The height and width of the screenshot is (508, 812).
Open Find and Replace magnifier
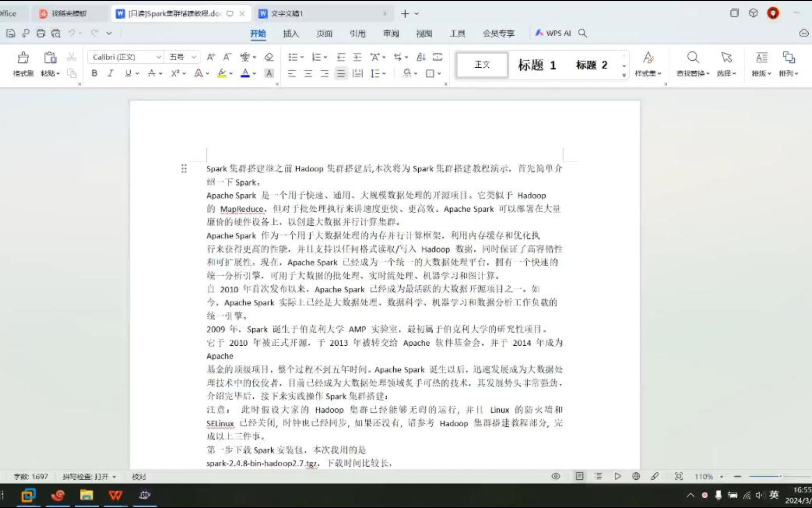click(x=693, y=57)
